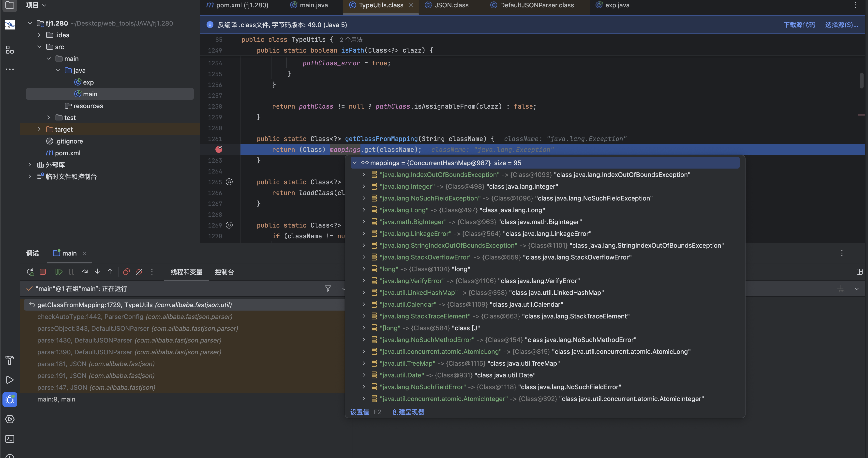This screenshot has width=868, height=458.
Task: Open .gitignore in the project tree
Action: (x=64, y=141)
